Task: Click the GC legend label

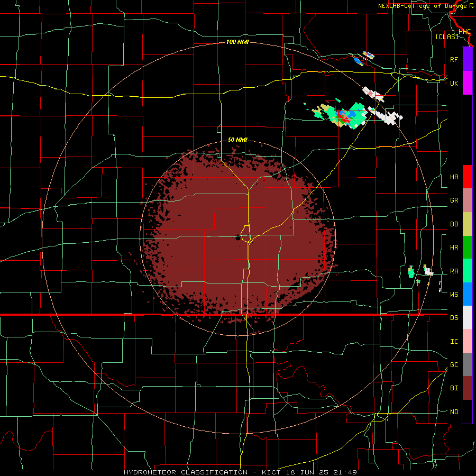Action: tap(454, 365)
